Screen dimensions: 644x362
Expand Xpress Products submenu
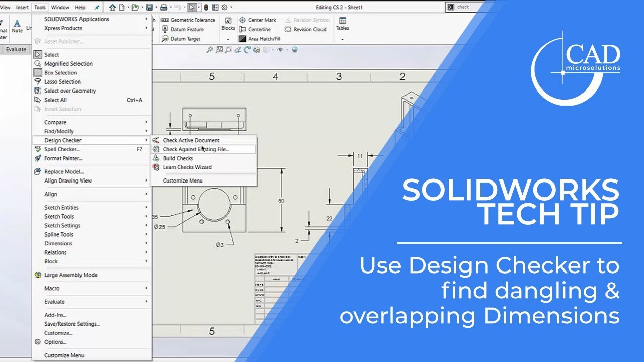click(x=92, y=28)
